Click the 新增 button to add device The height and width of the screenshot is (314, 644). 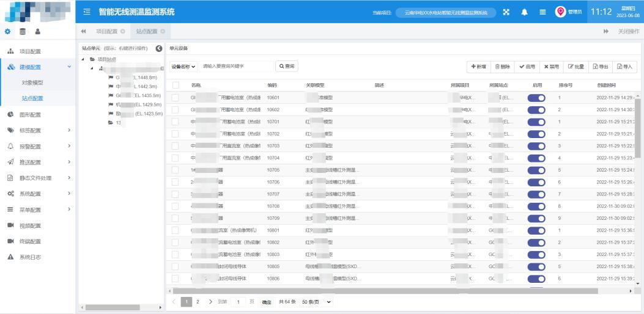pos(478,66)
